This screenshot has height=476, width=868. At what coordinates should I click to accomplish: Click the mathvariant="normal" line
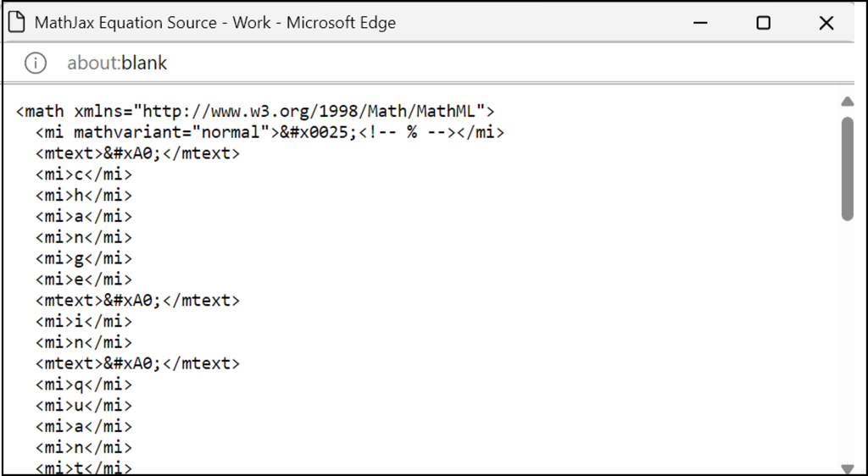coord(270,132)
